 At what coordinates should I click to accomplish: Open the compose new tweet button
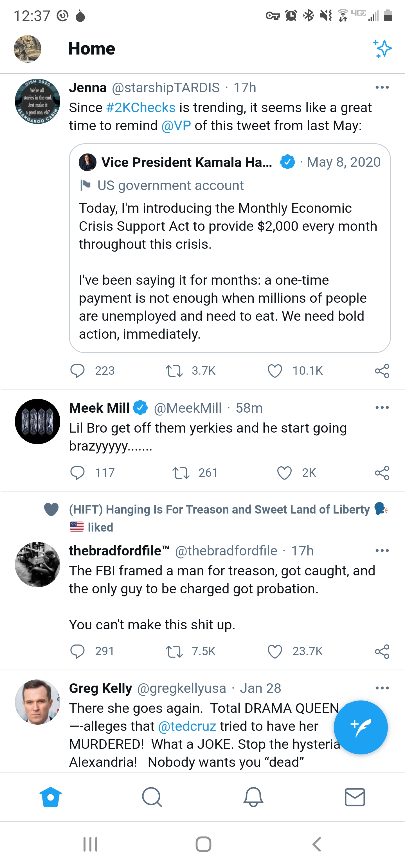361,727
